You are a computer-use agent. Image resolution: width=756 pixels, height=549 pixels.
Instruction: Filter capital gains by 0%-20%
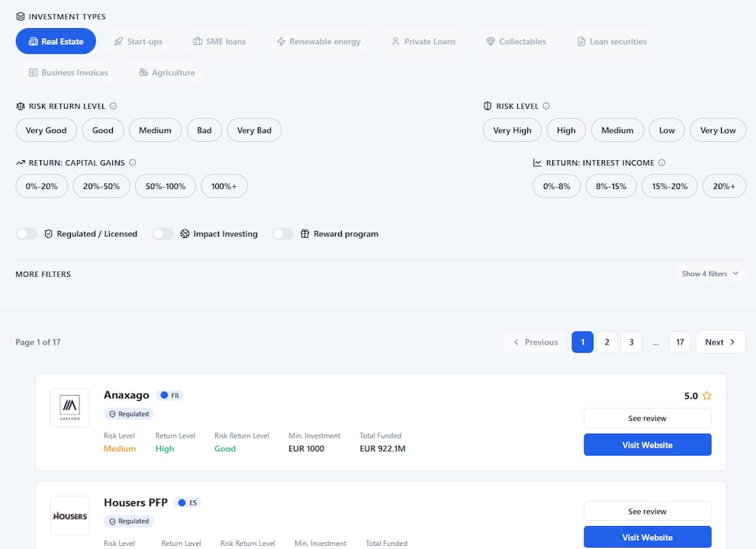point(41,186)
